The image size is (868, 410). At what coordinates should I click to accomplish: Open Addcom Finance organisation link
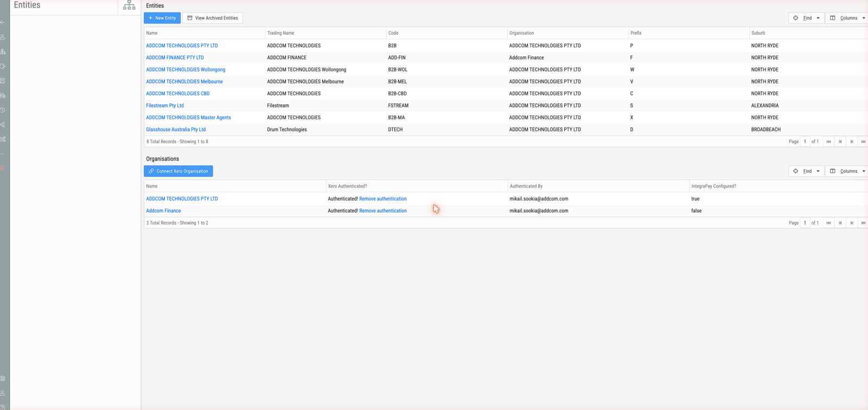tap(163, 210)
